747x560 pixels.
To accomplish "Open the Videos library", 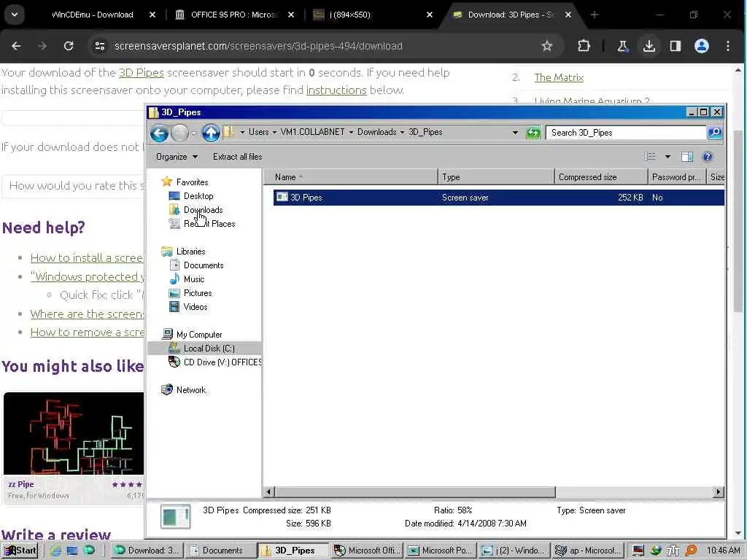I will pos(196,307).
